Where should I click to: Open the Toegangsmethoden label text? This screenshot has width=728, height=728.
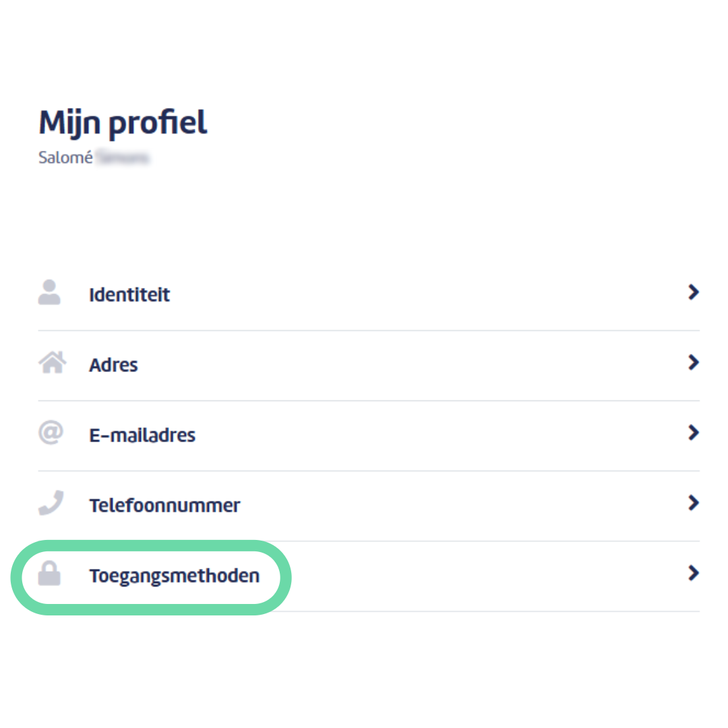[175, 576]
